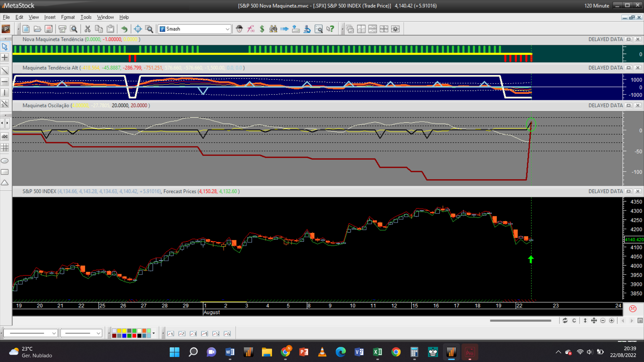Expand the first line style dropdown
Viewport: 644px width, 362px height.
tap(54, 333)
